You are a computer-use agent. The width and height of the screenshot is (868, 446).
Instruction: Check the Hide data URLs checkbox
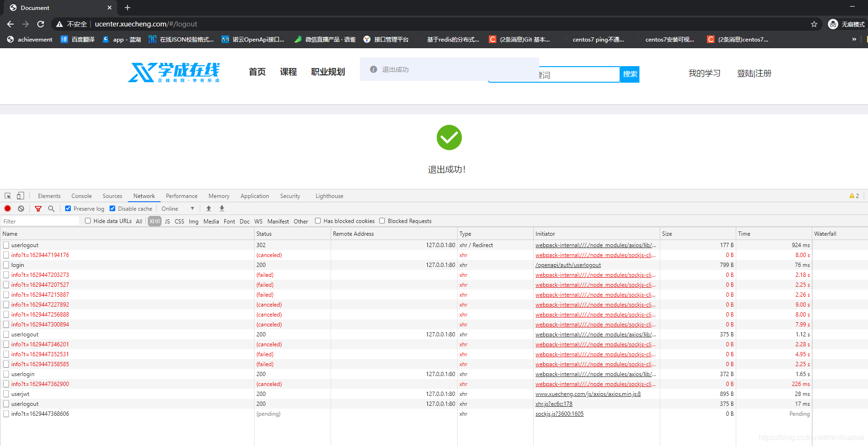tap(88, 221)
